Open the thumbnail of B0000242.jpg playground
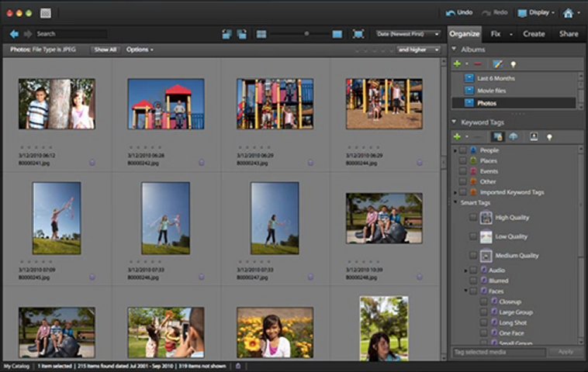 (166, 104)
